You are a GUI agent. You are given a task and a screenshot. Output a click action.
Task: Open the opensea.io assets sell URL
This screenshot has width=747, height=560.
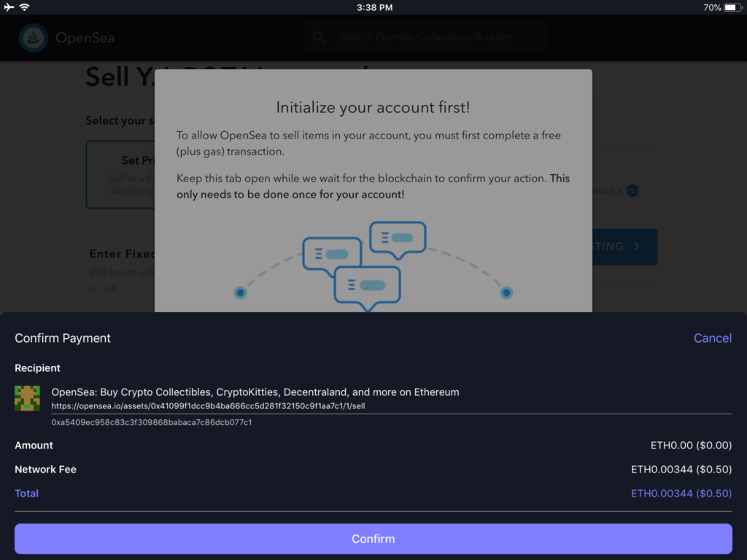pyautogui.click(x=208, y=406)
